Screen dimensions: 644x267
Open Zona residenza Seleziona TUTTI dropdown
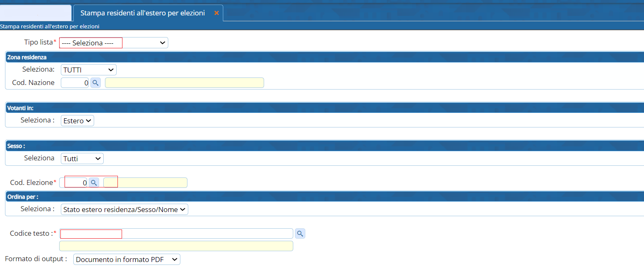coord(89,70)
